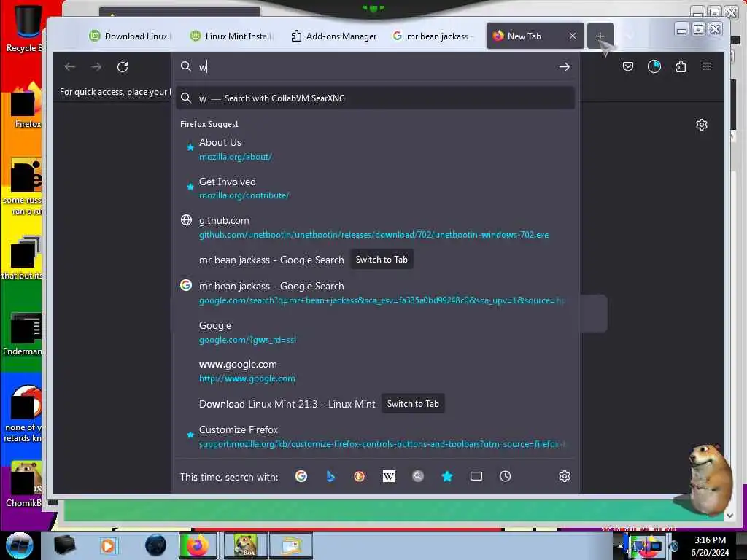Close the New Tab tab
This screenshot has height=560, width=747.
(573, 36)
